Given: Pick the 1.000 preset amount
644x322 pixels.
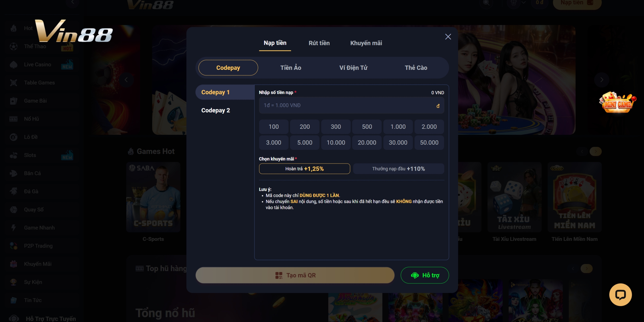Looking at the screenshot, I should tap(398, 127).
